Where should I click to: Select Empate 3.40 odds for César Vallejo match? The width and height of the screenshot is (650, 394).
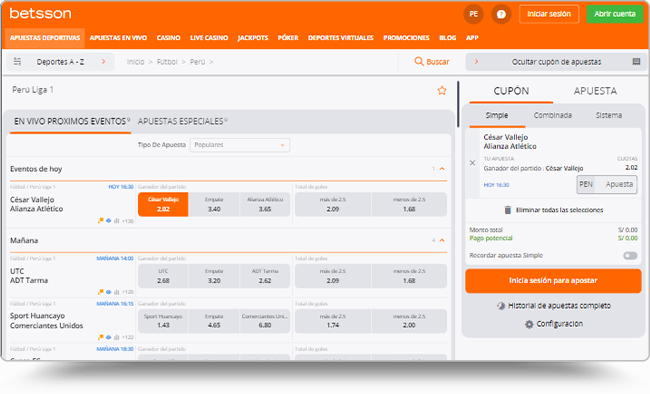point(214,204)
